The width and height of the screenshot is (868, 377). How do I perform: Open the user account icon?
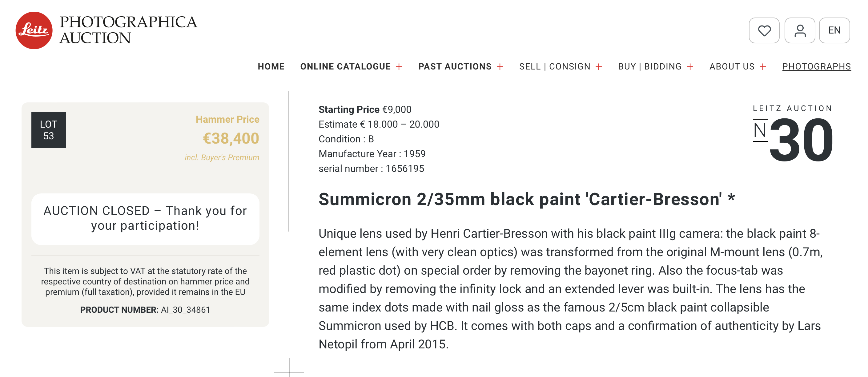(x=800, y=30)
